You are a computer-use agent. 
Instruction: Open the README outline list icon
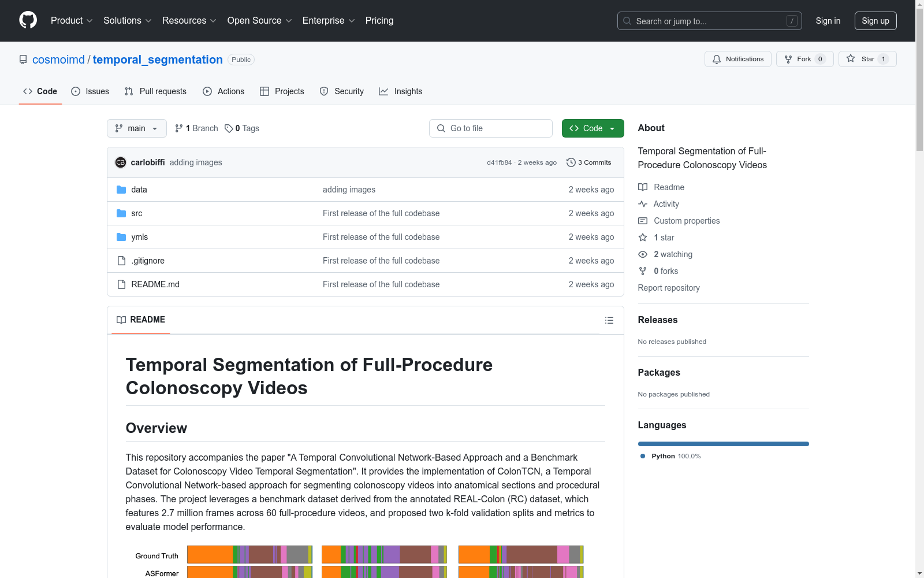pyautogui.click(x=609, y=320)
